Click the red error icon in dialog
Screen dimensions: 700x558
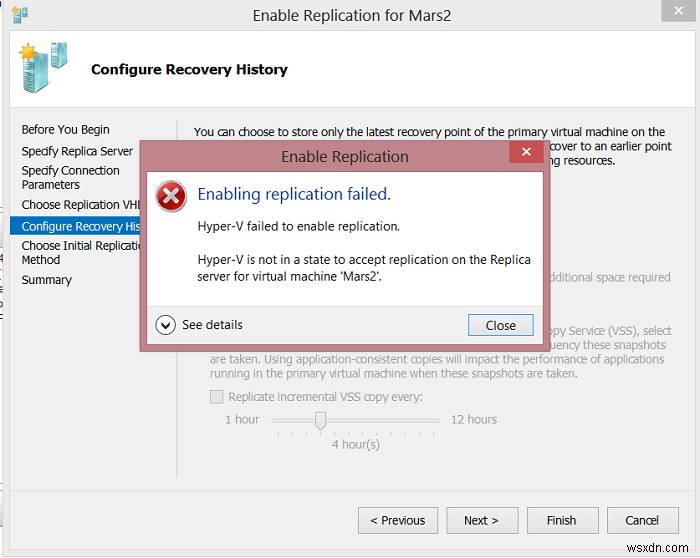coord(172,196)
